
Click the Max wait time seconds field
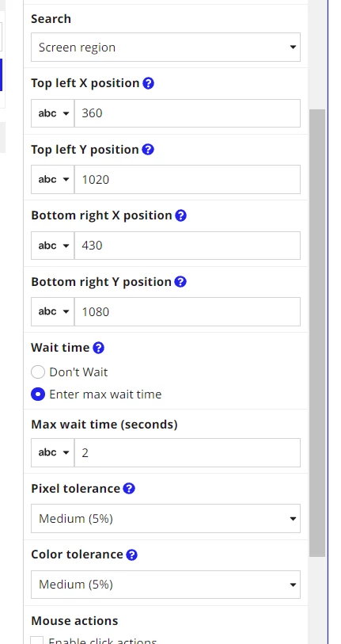click(x=188, y=452)
